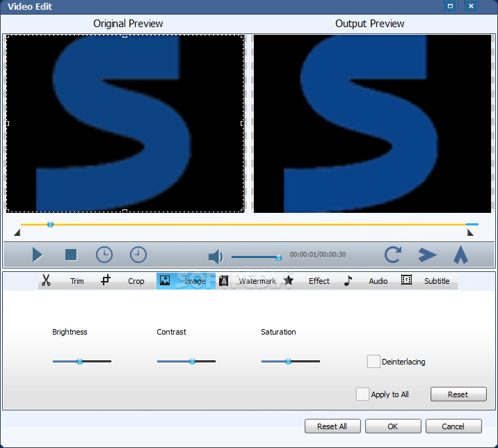Viewport: 498px width, 448px height.
Task: Click the trim end marker triangle
Action: (x=470, y=233)
